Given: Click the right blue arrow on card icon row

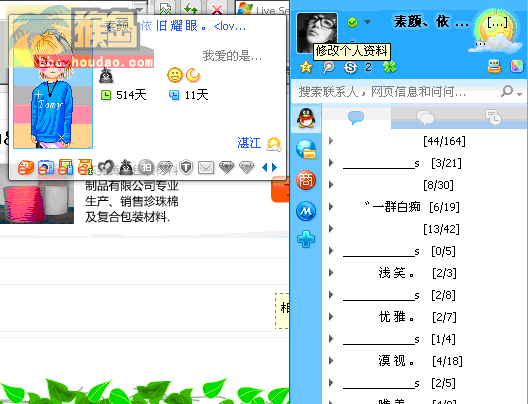Looking at the screenshot, I should [274, 167].
